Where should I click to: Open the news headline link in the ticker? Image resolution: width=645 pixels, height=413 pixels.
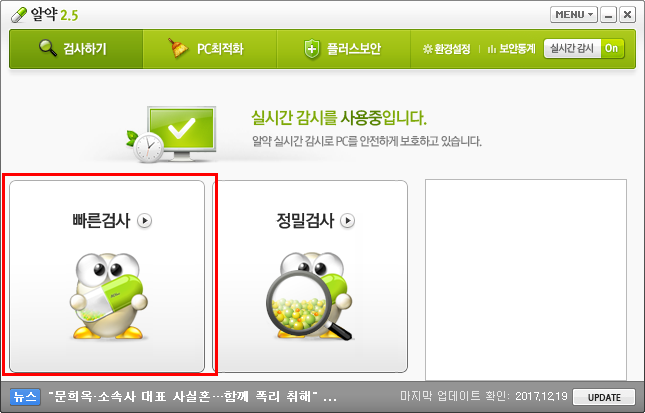(x=193, y=397)
